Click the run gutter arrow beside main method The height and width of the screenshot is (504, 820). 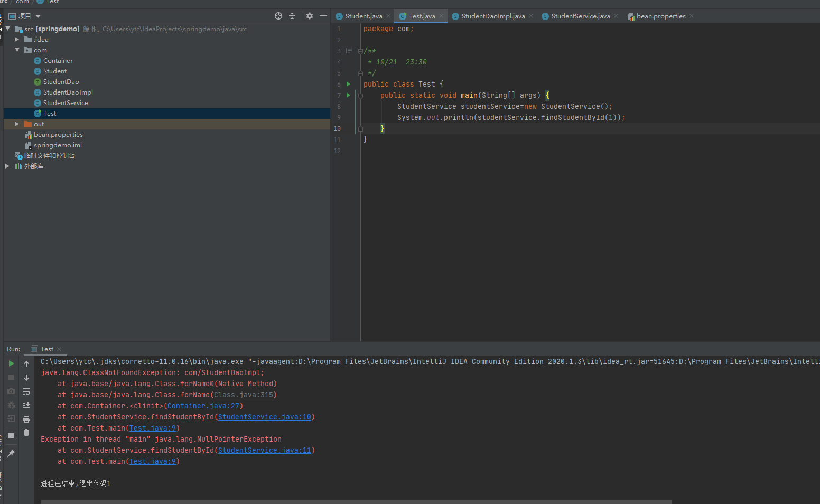(348, 95)
